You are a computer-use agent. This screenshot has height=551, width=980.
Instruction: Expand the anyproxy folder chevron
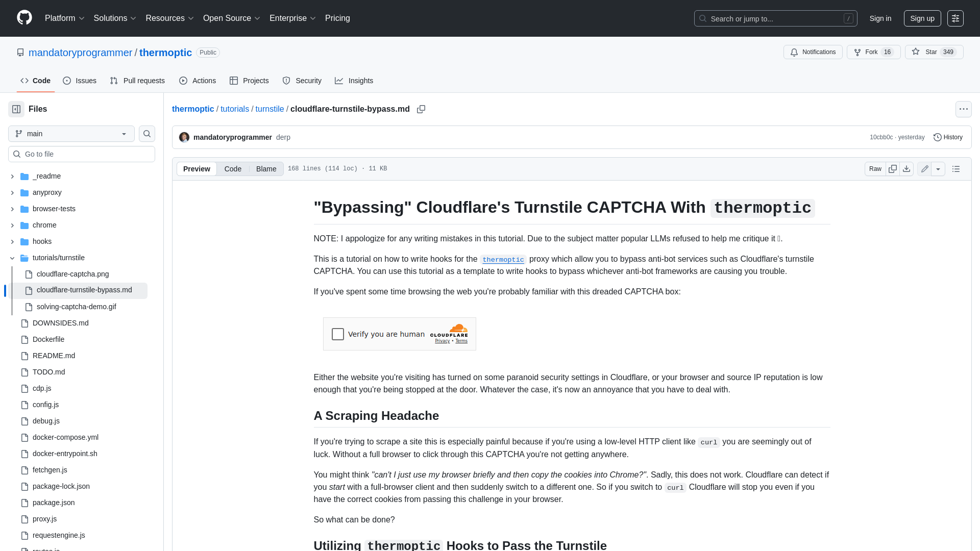point(12,193)
